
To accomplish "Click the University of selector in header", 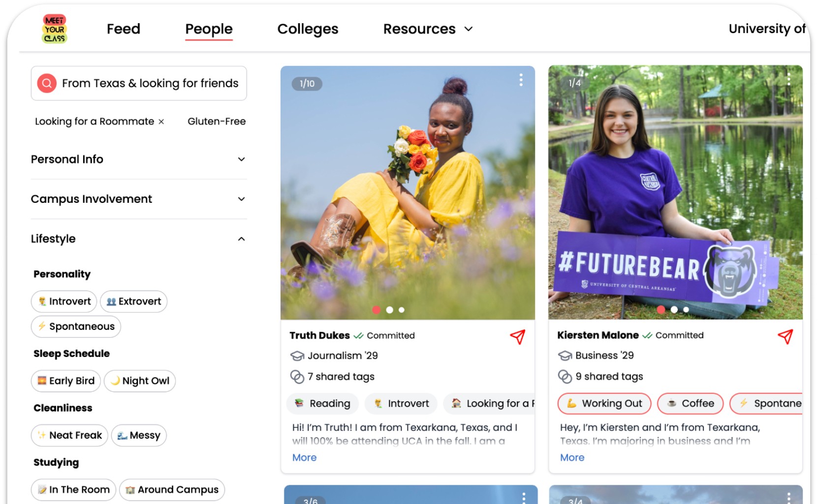I will 767,29.
